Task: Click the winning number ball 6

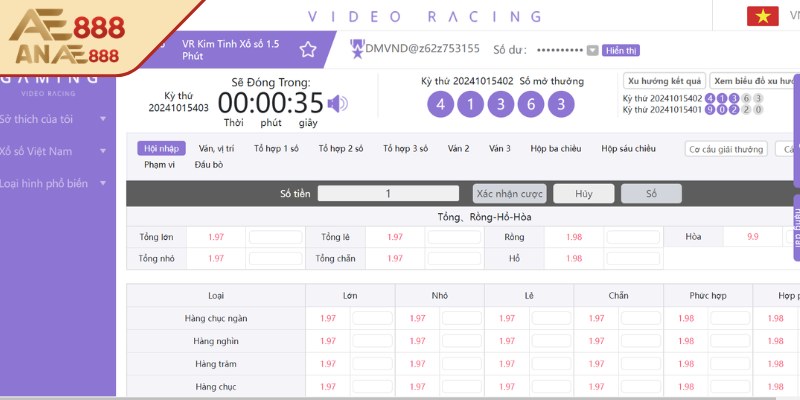Action: (531, 104)
